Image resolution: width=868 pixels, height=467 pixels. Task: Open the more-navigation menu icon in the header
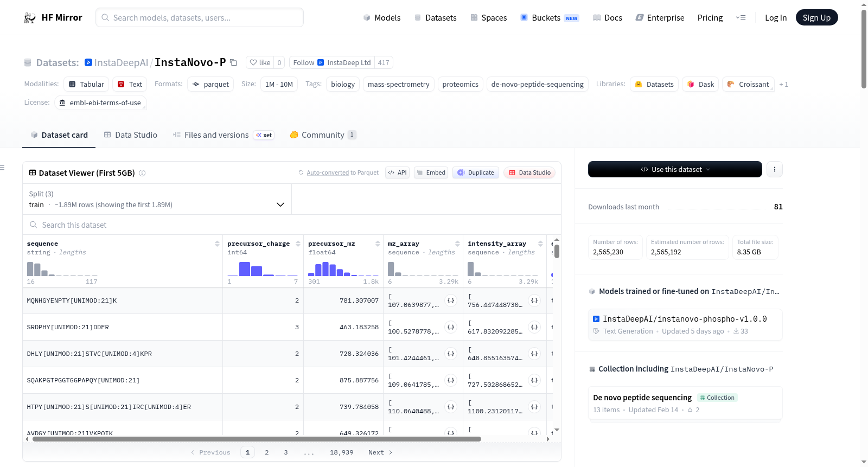tap(741, 17)
